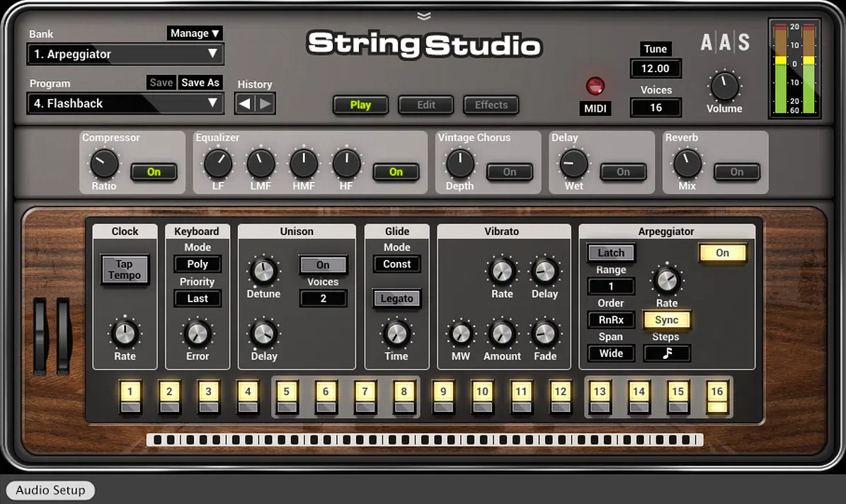Switch to the Effects view tab
The width and height of the screenshot is (846, 504).
[x=491, y=105]
